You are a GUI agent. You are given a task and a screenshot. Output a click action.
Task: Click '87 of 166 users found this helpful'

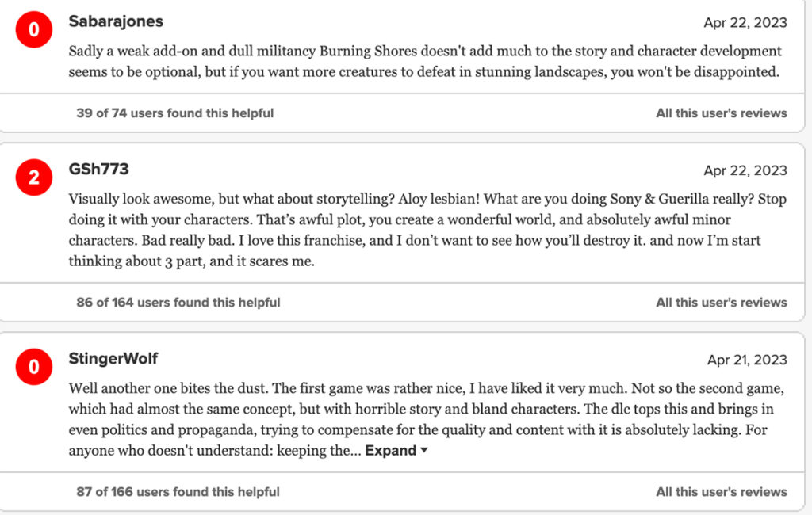pos(178,492)
